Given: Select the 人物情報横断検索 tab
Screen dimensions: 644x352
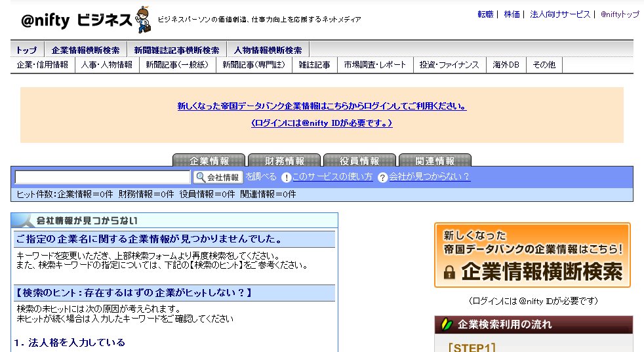Looking at the screenshot, I should [x=268, y=50].
